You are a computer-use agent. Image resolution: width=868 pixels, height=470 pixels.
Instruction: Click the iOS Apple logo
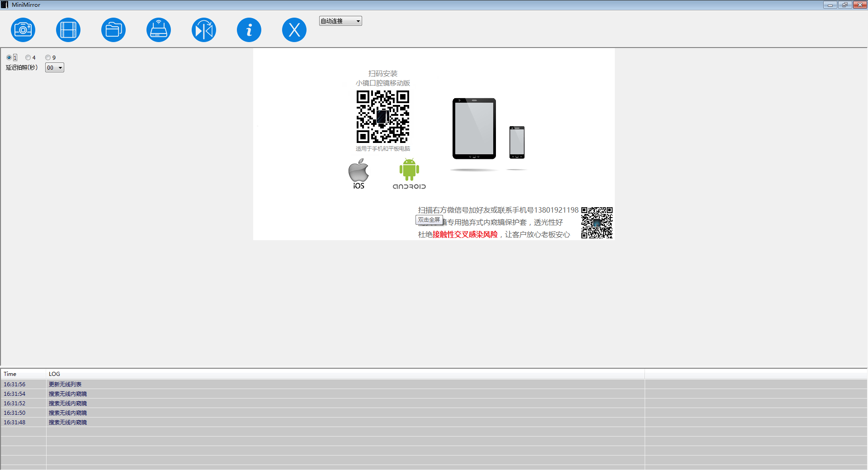pyautogui.click(x=359, y=174)
